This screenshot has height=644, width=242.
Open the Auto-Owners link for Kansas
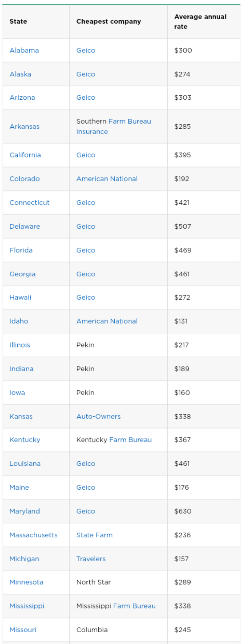[98, 416]
